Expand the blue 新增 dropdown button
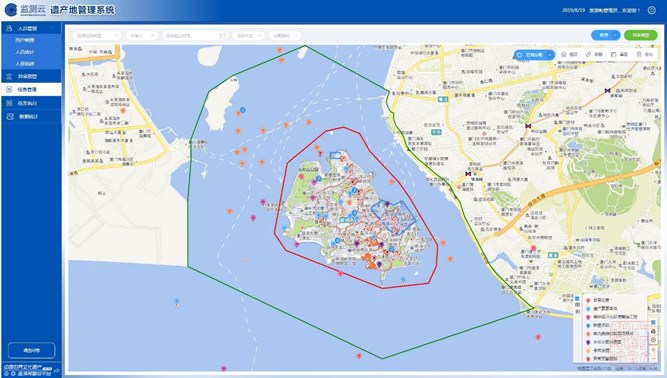Viewport: 667px width, 378px height. click(x=606, y=35)
